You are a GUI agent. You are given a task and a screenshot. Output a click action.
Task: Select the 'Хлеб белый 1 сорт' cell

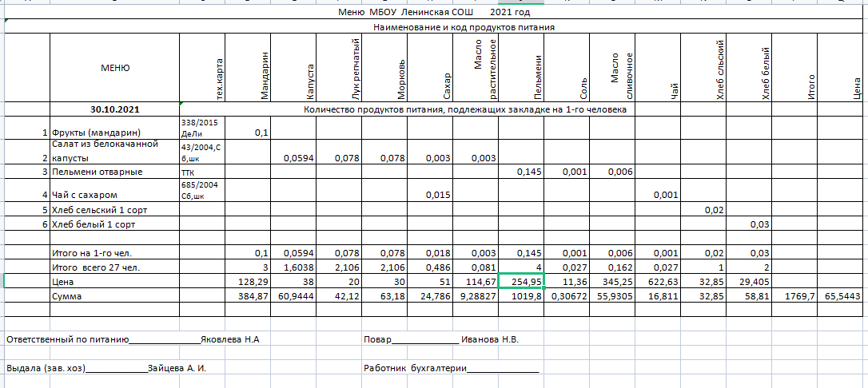pyautogui.click(x=94, y=224)
